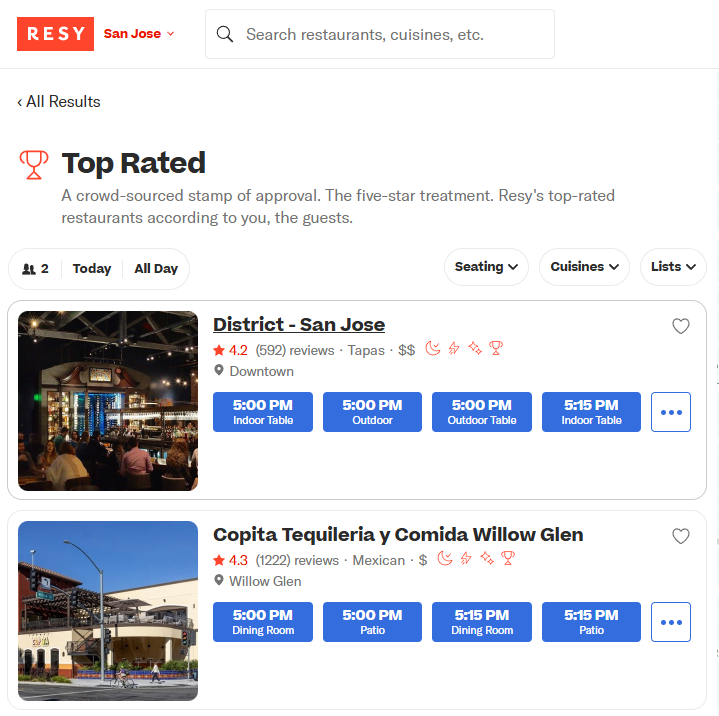The height and width of the screenshot is (716, 719).
Task: Expand the Lists filter
Action: click(673, 267)
